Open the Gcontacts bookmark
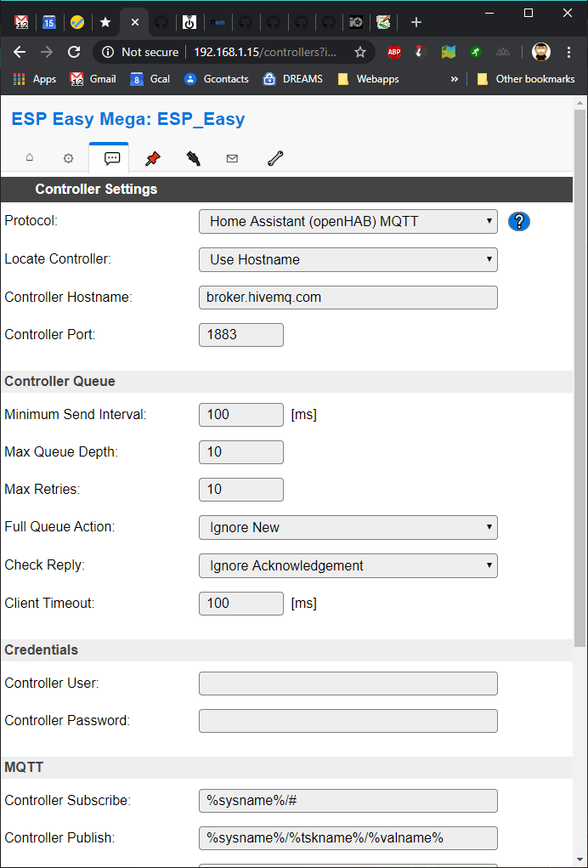The image size is (588, 868). coord(217,79)
